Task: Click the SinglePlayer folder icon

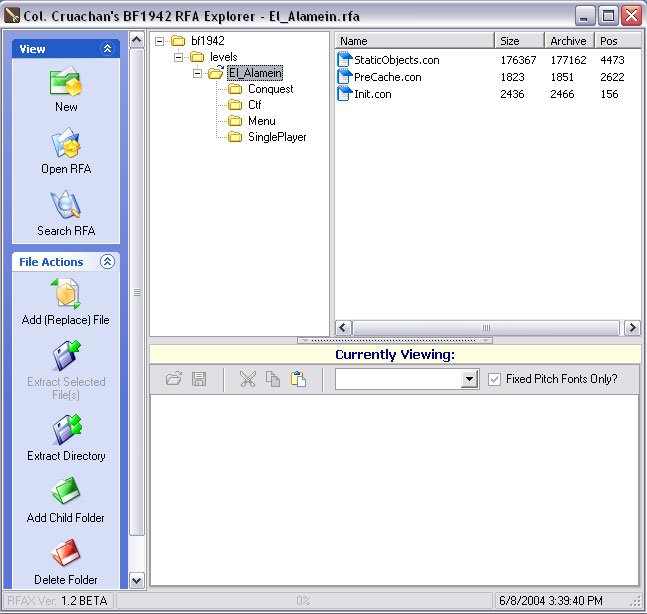Action: (235, 137)
